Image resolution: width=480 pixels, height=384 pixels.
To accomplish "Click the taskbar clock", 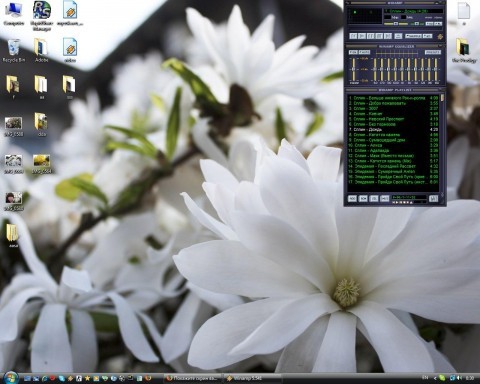I will tap(470, 378).
